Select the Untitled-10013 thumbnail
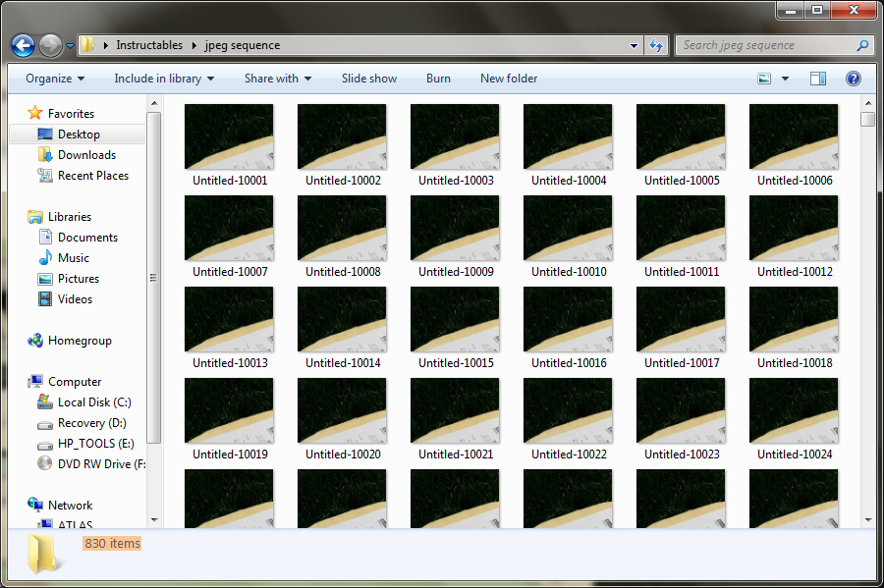This screenshot has height=588, width=884. tap(229, 319)
